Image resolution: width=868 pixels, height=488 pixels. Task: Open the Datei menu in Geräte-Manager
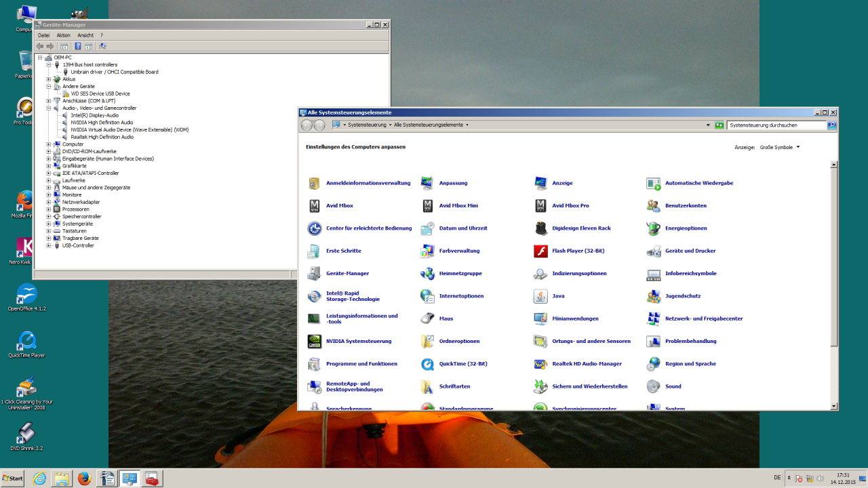(44, 35)
